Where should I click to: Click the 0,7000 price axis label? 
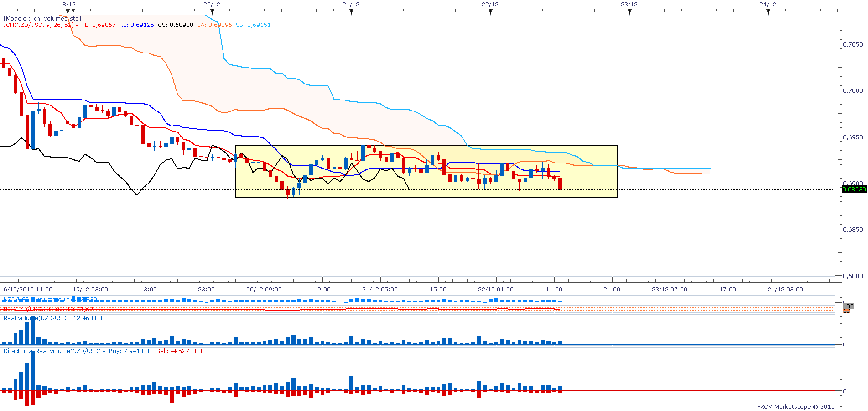[x=853, y=91]
